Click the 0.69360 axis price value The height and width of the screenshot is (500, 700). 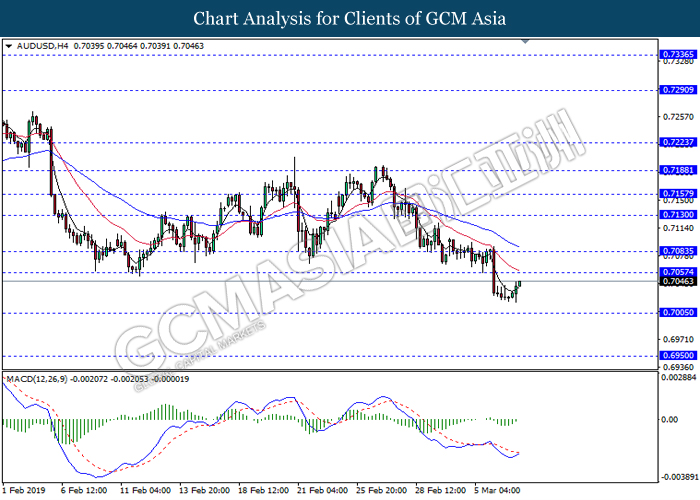click(678, 367)
